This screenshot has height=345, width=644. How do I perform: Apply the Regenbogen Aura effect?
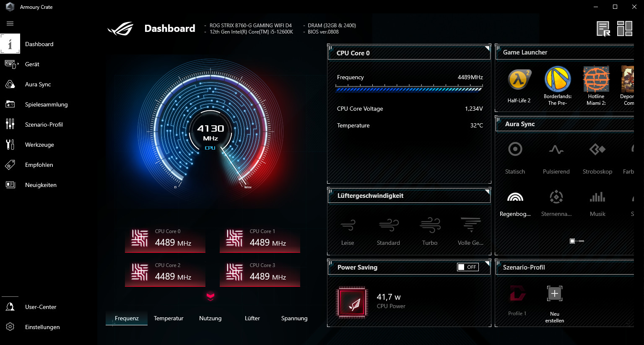pos(515,197)
